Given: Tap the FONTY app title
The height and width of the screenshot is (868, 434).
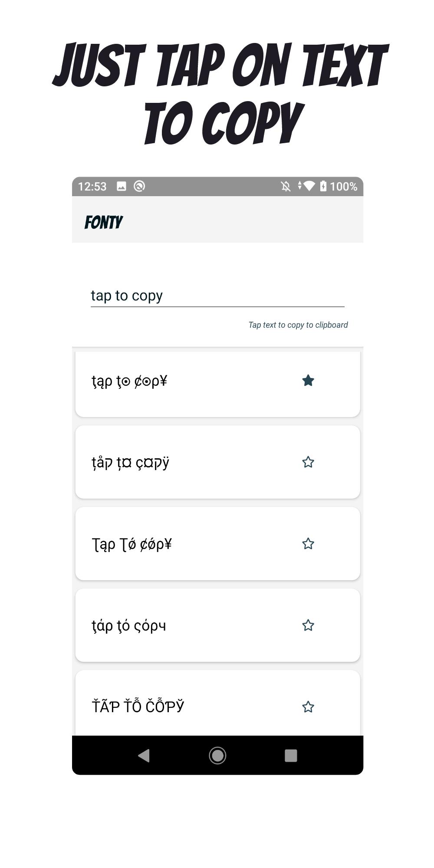Looking at the screenshot, I should click(x=104, y=222).
